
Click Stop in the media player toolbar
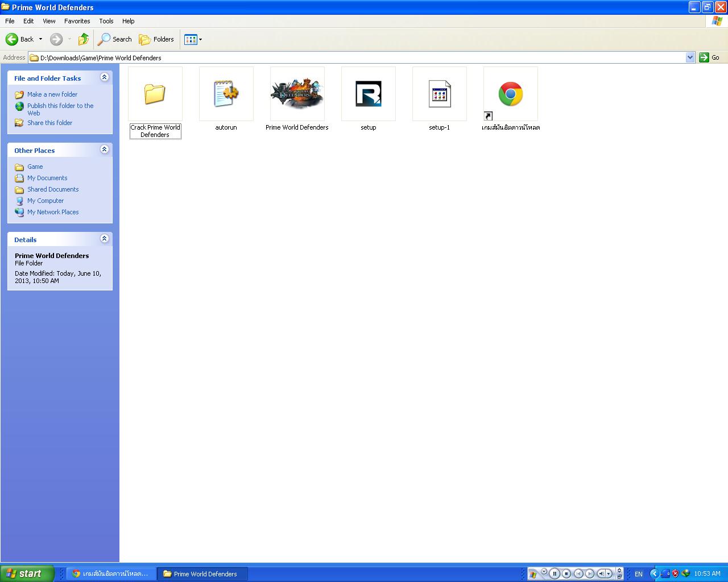pos(566,573)
